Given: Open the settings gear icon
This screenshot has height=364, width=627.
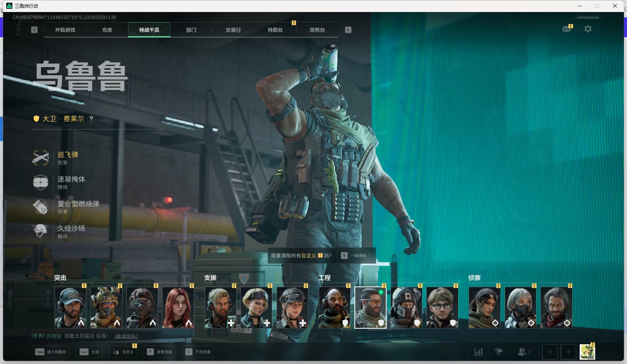Looking at the screenshot, I should [x=588, y=29].
